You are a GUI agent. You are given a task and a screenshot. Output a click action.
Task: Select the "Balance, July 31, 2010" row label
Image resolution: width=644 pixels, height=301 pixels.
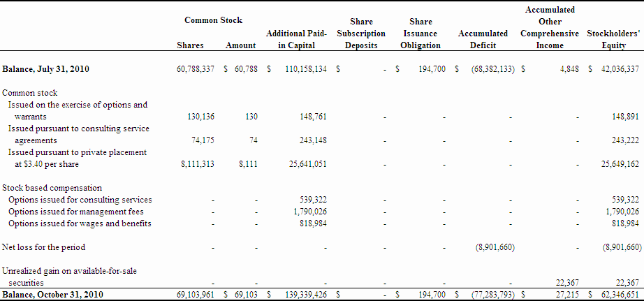[46, 70]
